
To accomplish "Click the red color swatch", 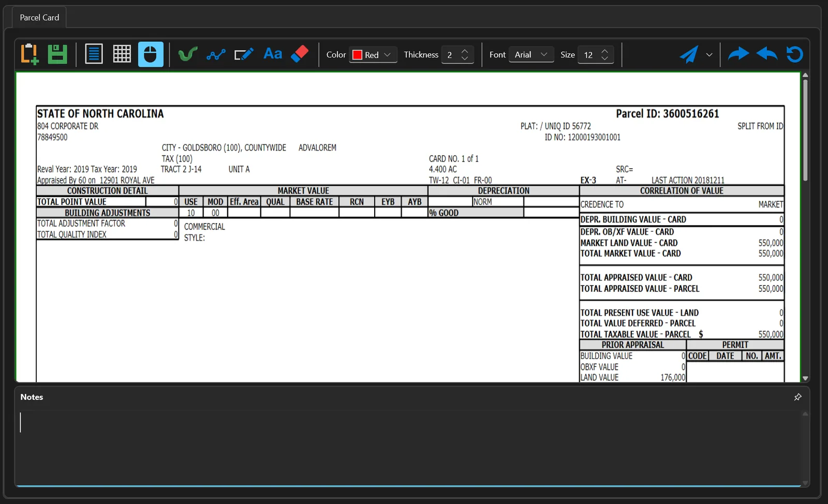I will pyautogui.click(x=357, y=55).
